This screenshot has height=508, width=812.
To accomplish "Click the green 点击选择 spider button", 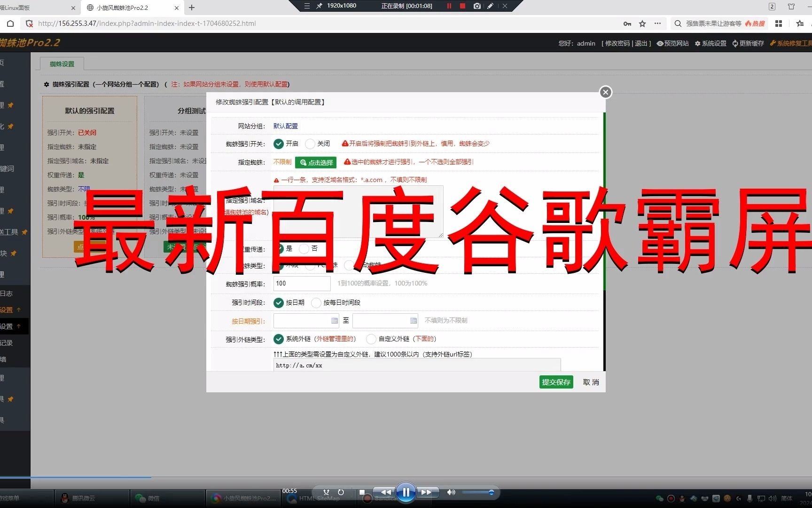I will click(x=316, y=163).
